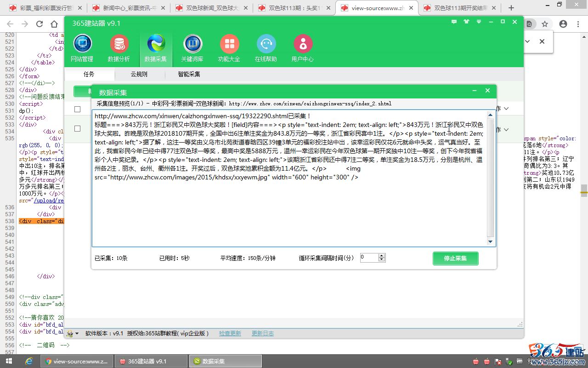Image resolution: width=588 pixels, height=368 pixels.
Task: Click the Chrome find bar next-result chevron
Action: click(527, 41)
